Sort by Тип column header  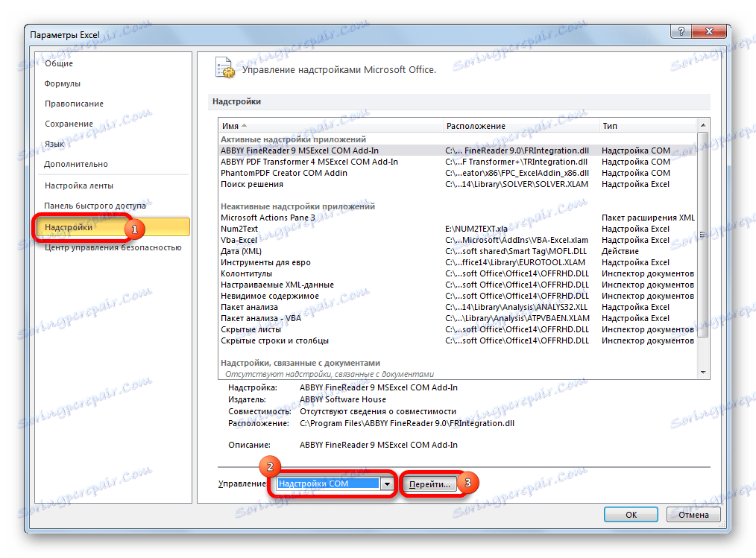pos(648,126)
